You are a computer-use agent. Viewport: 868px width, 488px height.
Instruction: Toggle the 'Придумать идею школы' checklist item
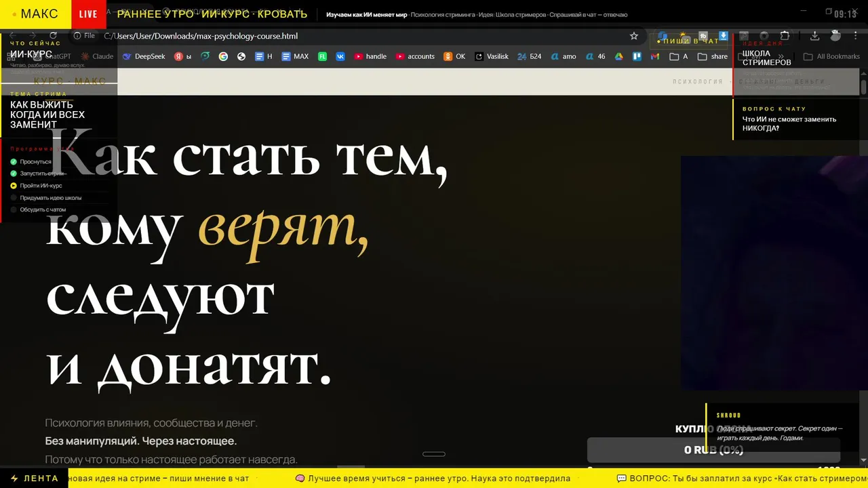pyautogui.click(x=46, y=198)
